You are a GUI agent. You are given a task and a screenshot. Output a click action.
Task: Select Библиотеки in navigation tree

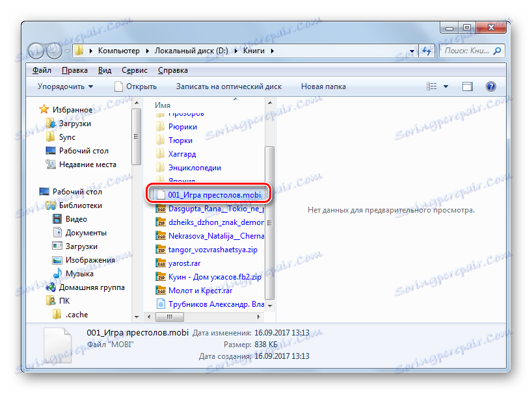[81, 205]
